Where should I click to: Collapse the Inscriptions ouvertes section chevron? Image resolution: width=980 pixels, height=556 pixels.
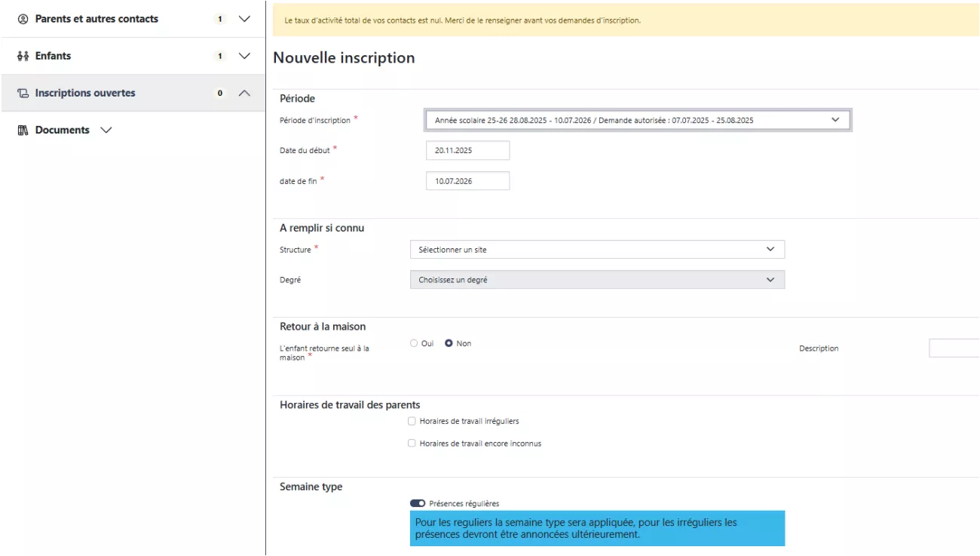coord(243,94)
